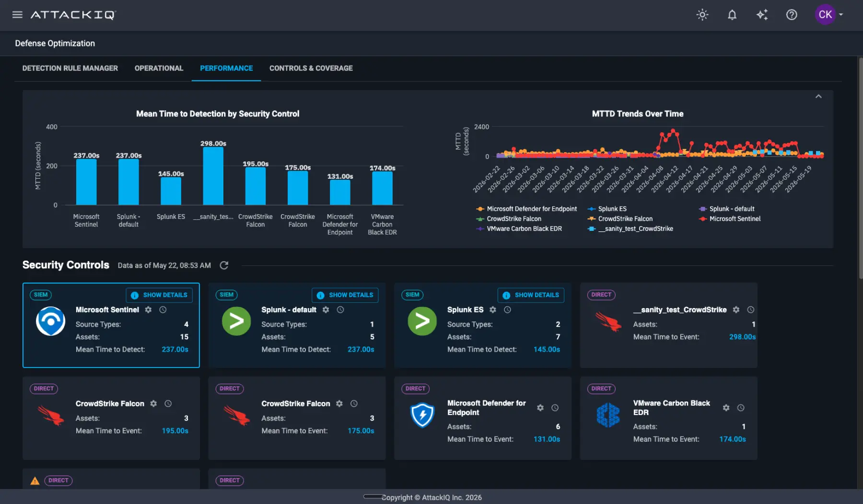Screen dimensions: 863x504
Task: Show details for Splunk ES
Action: coord(531,295)
